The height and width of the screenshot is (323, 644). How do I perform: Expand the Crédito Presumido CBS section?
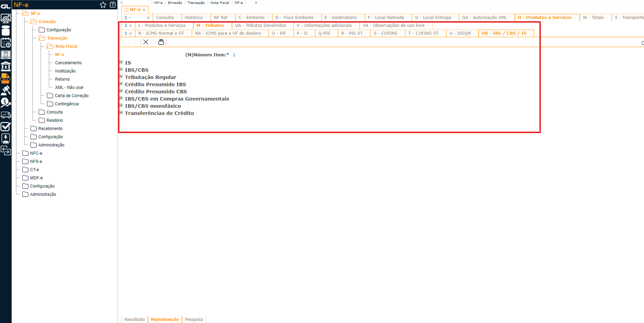click(121, 91)
